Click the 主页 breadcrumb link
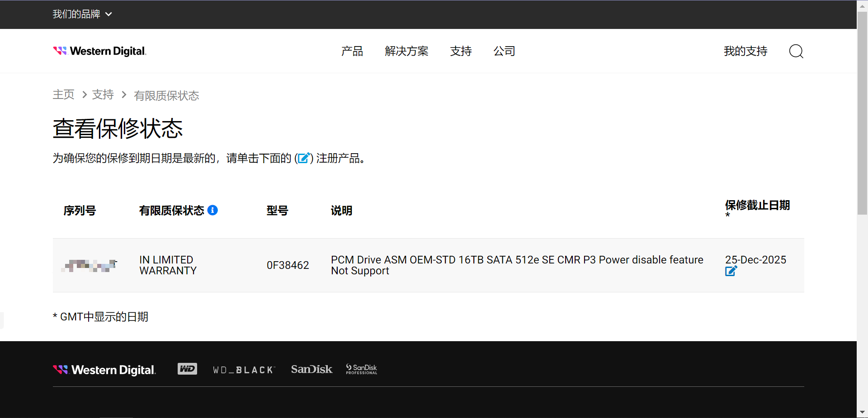Viewport: 868px width, 418px height. (63, 94)
